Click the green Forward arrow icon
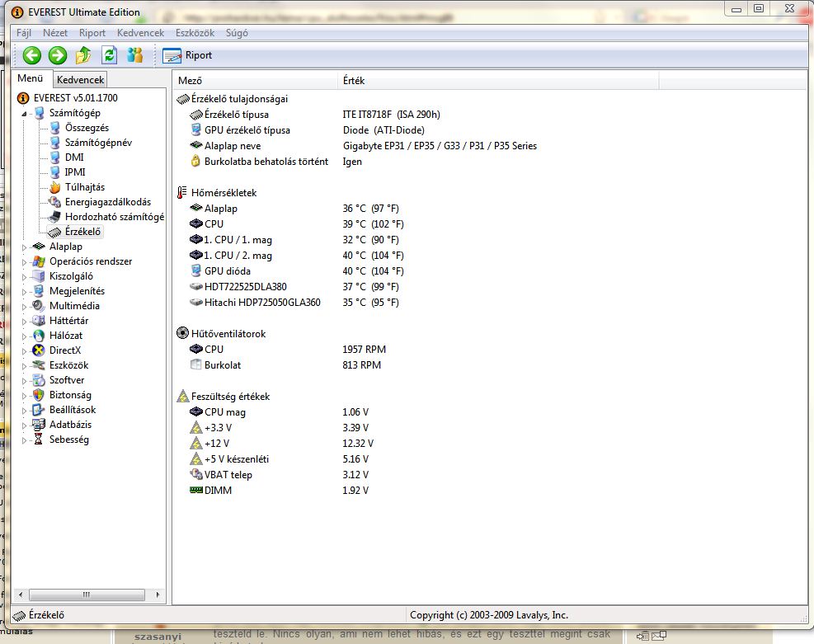The image size is (814, 644). tap(58, 55)
